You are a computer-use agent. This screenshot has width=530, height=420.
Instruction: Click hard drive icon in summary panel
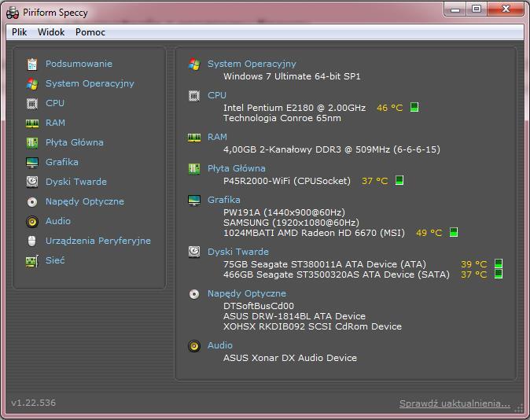click(194, 252)
